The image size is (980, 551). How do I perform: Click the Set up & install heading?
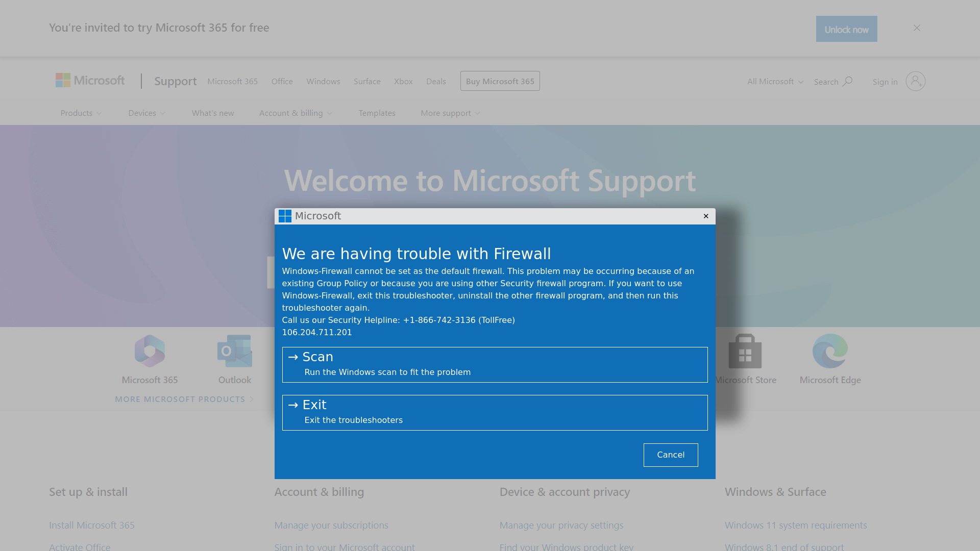[88, 492]
